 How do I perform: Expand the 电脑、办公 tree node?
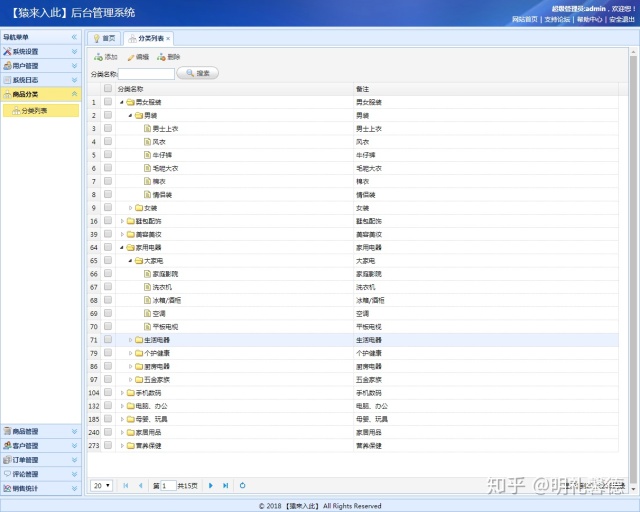click(122, 406)
